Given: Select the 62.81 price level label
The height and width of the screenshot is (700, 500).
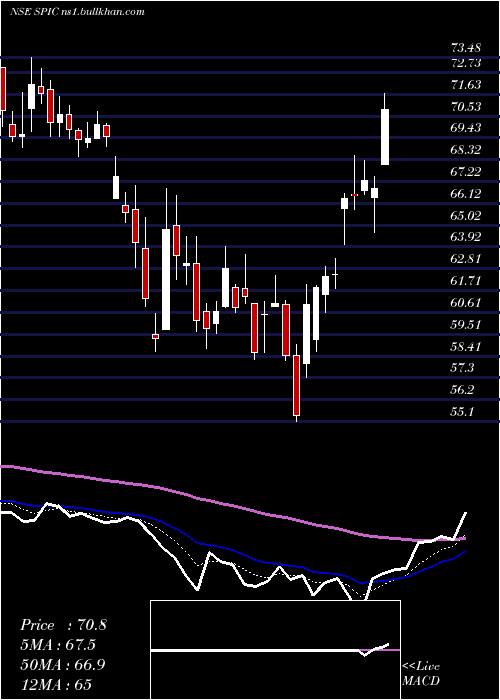Looking at the screenshot, I should point(466,258).
